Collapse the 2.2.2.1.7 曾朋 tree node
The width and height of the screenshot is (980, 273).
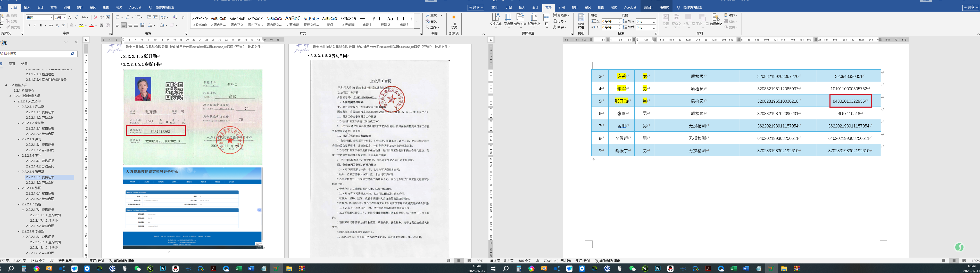19,204
